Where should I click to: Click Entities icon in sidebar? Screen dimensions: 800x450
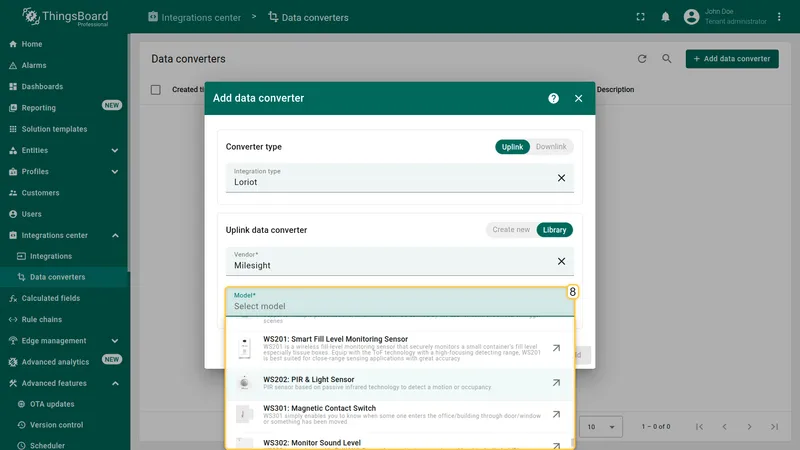click(13, 151)
